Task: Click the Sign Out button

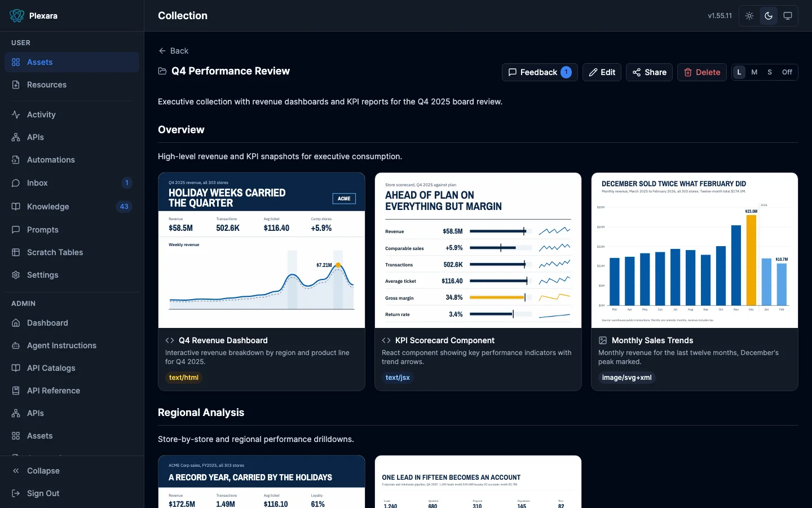Action: pos(72,493)
